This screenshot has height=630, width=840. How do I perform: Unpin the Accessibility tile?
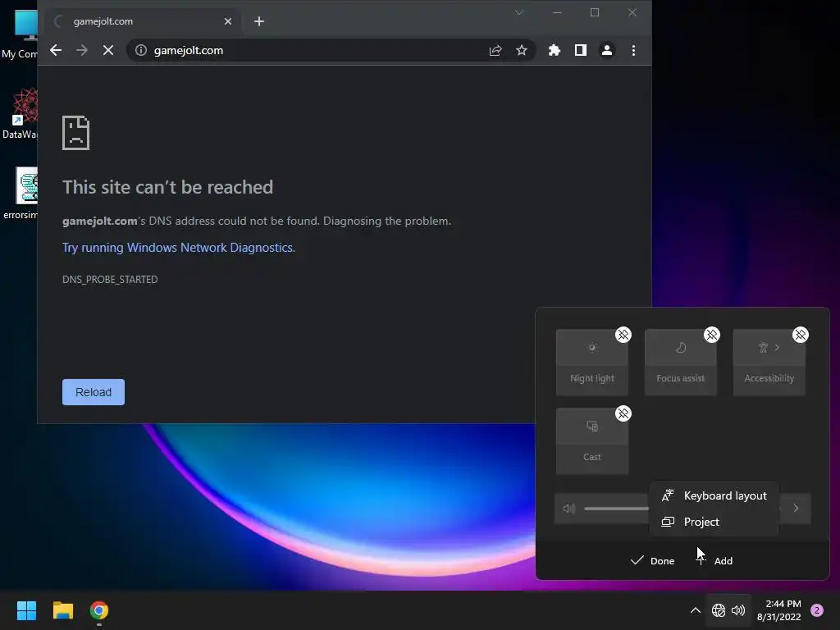[x=801, y=335]
